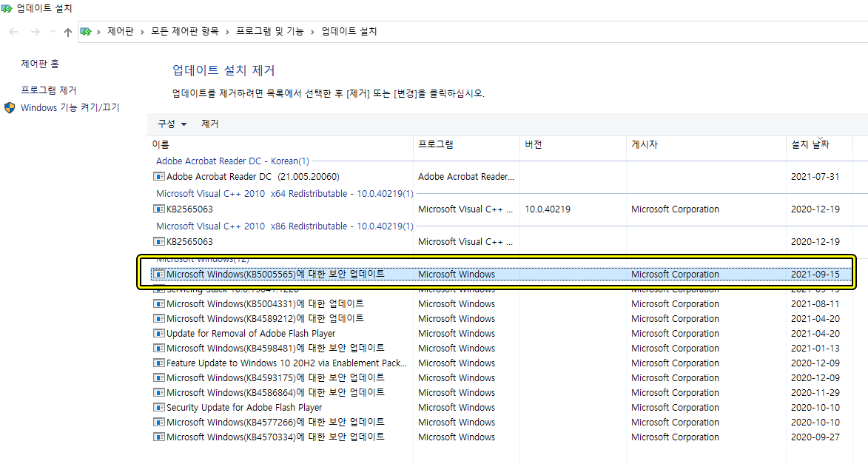Click the KB5004331 update entry icon
The image size is (868, 464).
(x=159, y=303)
